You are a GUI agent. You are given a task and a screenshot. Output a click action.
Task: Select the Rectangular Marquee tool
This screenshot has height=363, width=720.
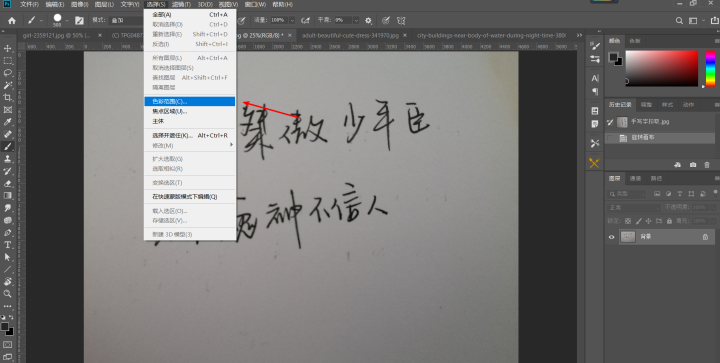[x=8, y=61]
